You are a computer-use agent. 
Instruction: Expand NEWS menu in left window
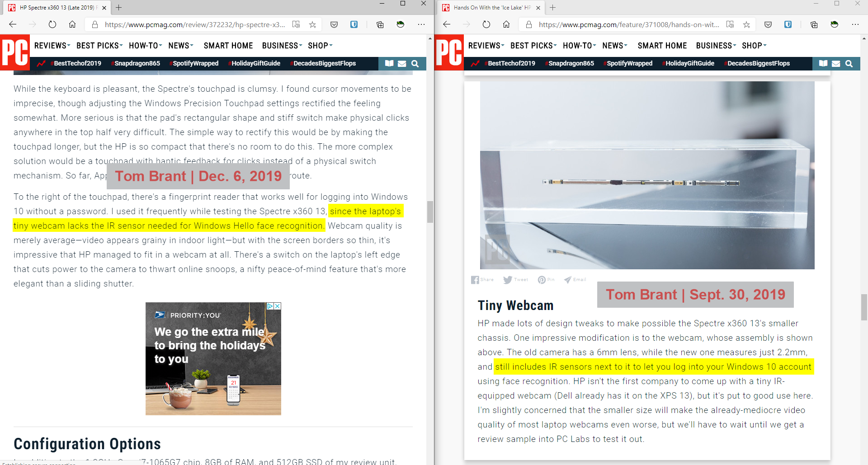coord(181,46)
